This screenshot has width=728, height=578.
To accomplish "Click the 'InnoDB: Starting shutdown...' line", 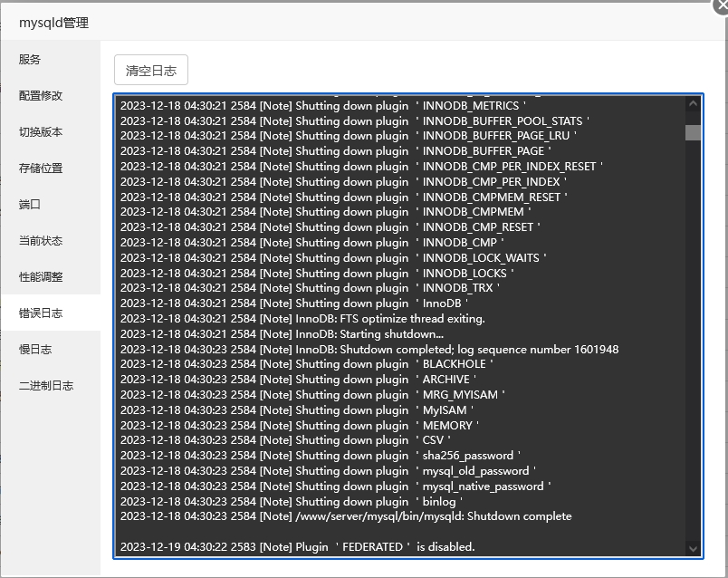I will point(282,334).
